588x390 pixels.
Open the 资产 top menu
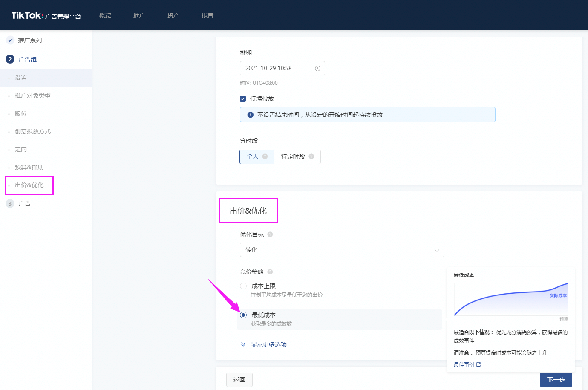pyautogui.click(x=173, y=15)
